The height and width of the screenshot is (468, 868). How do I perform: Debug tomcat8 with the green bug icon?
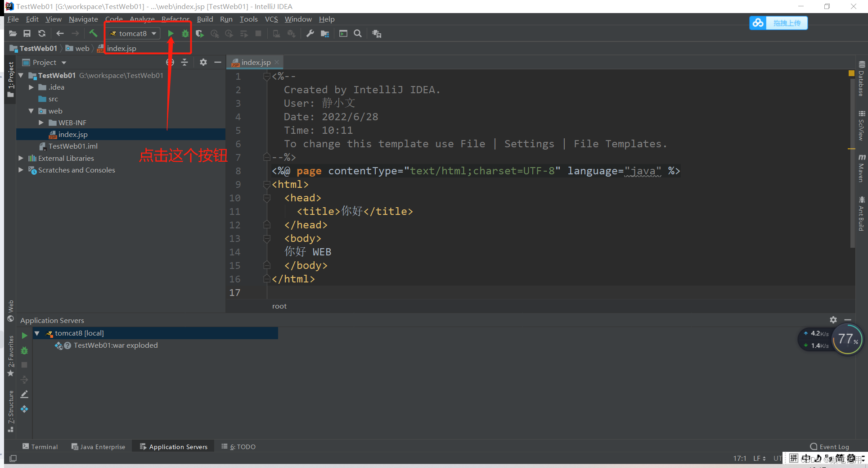tap(185, 33)
